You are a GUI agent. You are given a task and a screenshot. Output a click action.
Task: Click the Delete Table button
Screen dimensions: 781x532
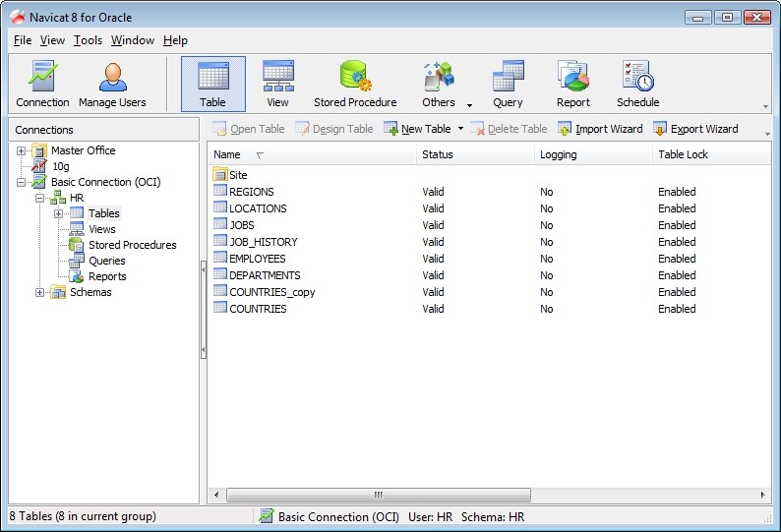point(509,129)
